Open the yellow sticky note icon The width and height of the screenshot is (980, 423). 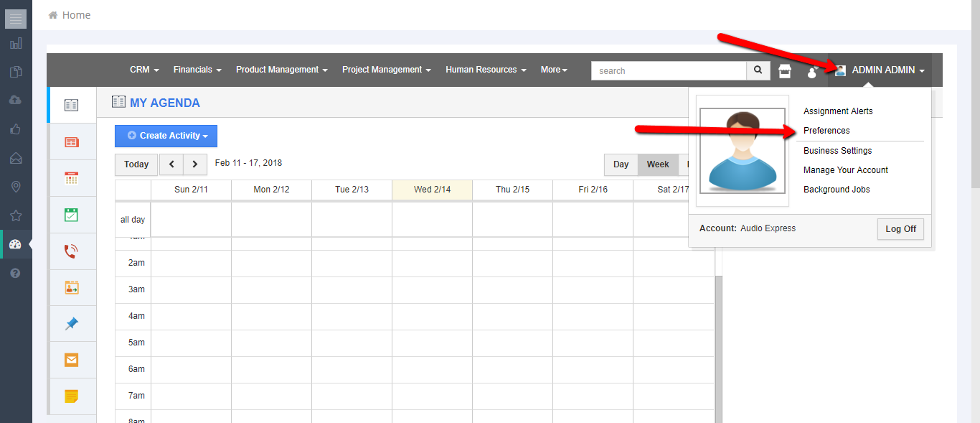tap(71, 396)
